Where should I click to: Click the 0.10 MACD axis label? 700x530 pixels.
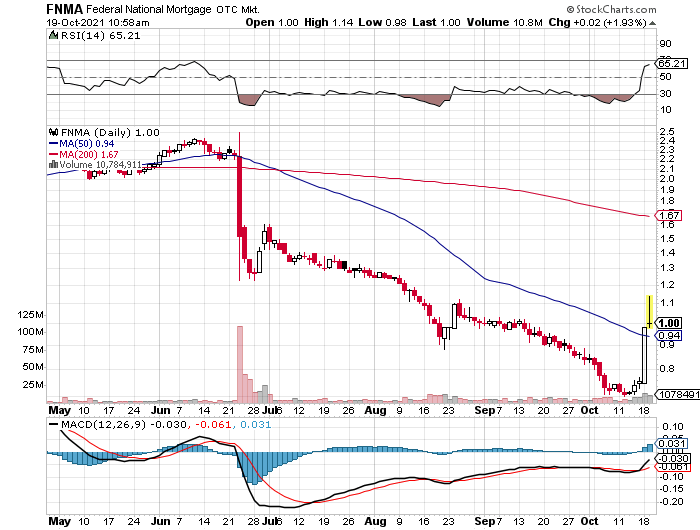pos(673,427)
